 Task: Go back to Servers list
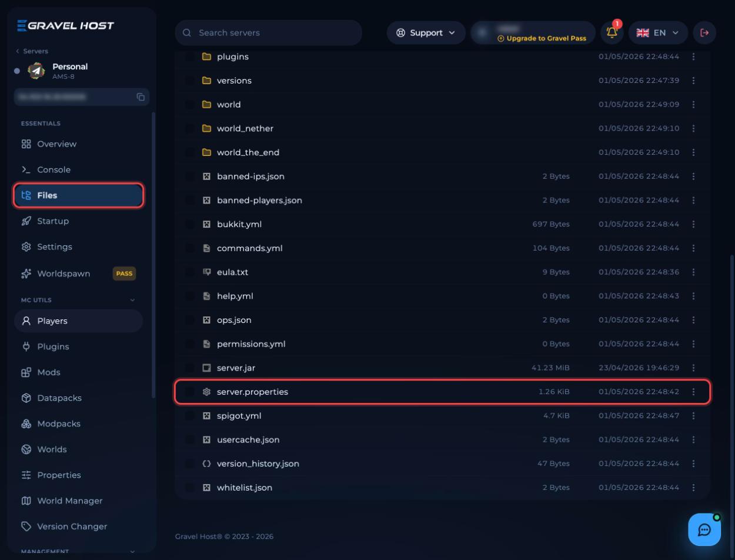coord(32,51)
